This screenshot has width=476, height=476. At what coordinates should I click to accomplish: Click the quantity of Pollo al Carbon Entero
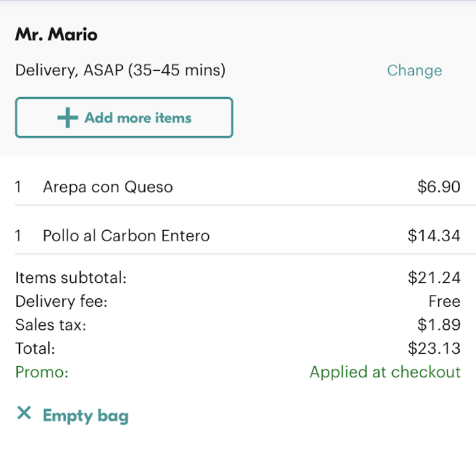tap(19, 235)
